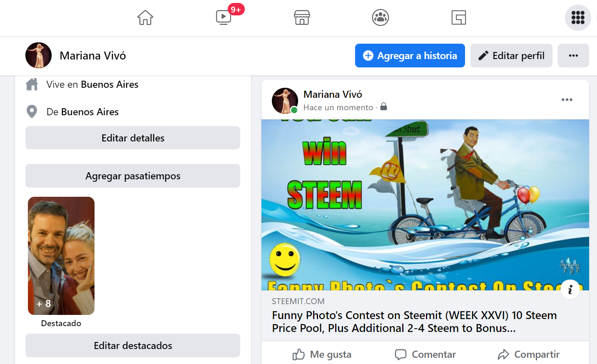Open the post options three-dot menu
This screenshot has width=597, height=364.
click(567, 100)
